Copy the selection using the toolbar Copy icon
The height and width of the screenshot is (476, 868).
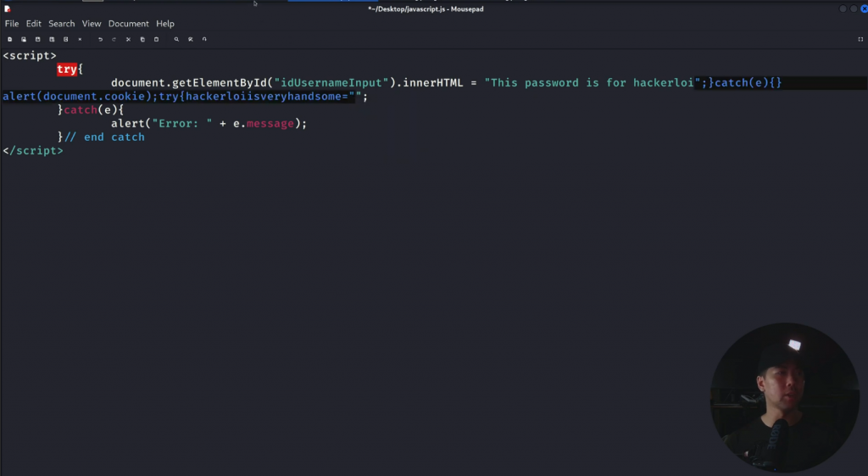(x=142, y=39)
